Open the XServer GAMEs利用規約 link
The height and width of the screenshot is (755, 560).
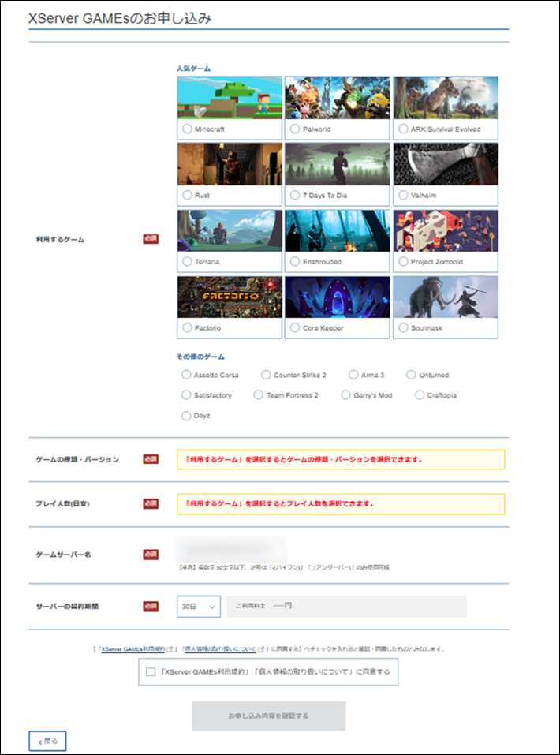coord(133,649)
